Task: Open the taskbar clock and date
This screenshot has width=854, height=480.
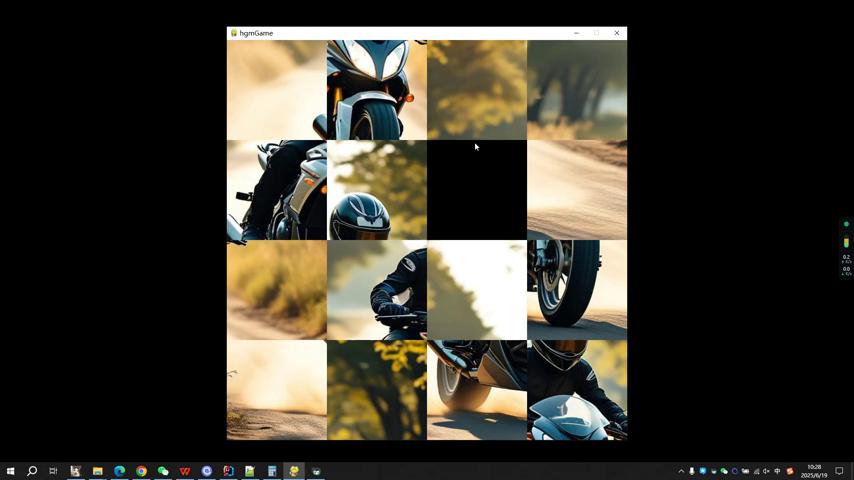Action: coord(814,471)
